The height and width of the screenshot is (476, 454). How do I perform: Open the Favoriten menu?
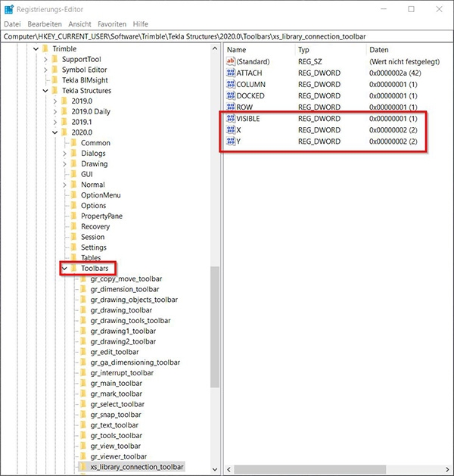tap(112, 24)
